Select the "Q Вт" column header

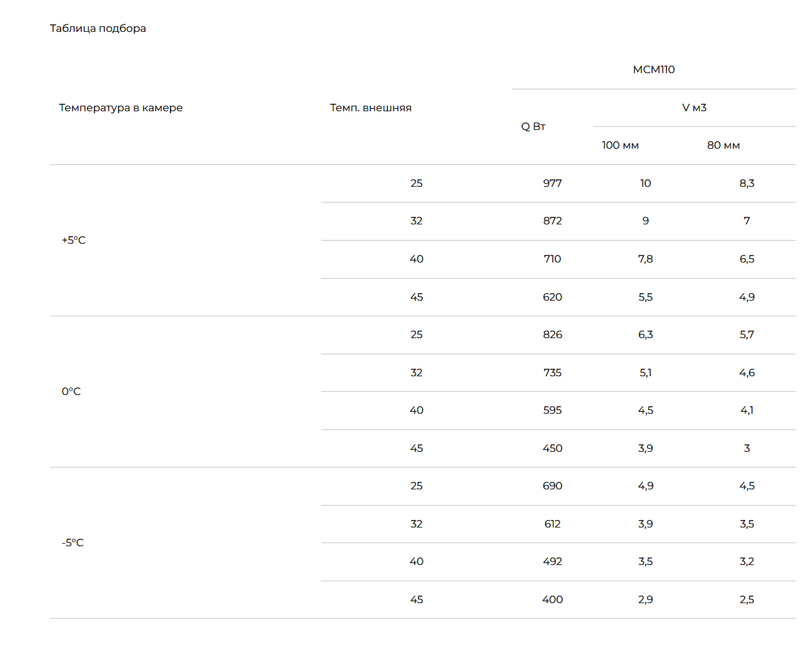coord(533,126)
